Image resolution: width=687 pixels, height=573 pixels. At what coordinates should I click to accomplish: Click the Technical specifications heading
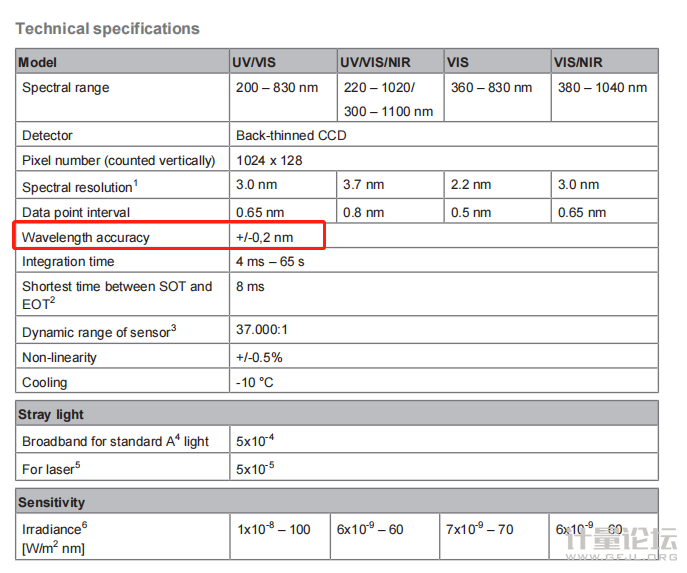(x=107, y=29)
